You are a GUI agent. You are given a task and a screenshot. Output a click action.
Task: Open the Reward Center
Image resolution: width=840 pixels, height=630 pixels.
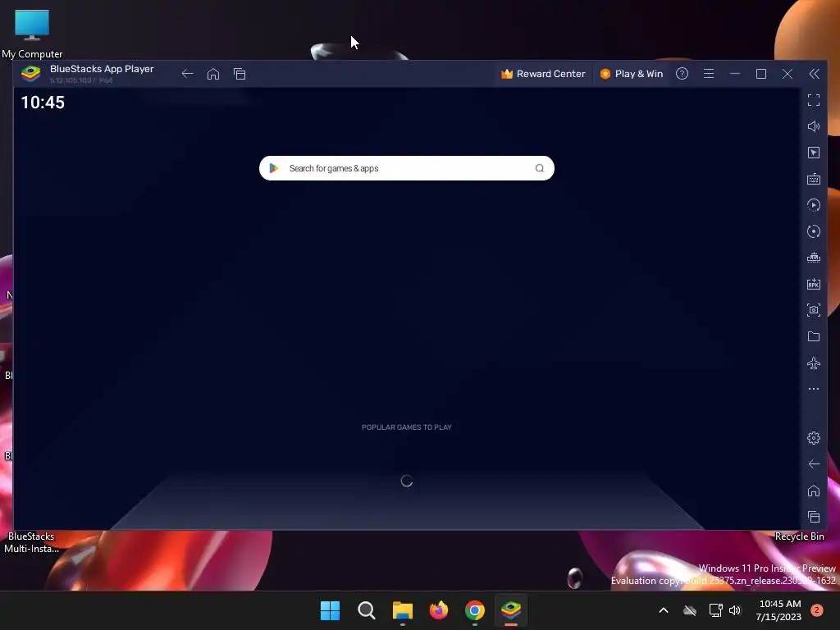(x=543, y=74)
